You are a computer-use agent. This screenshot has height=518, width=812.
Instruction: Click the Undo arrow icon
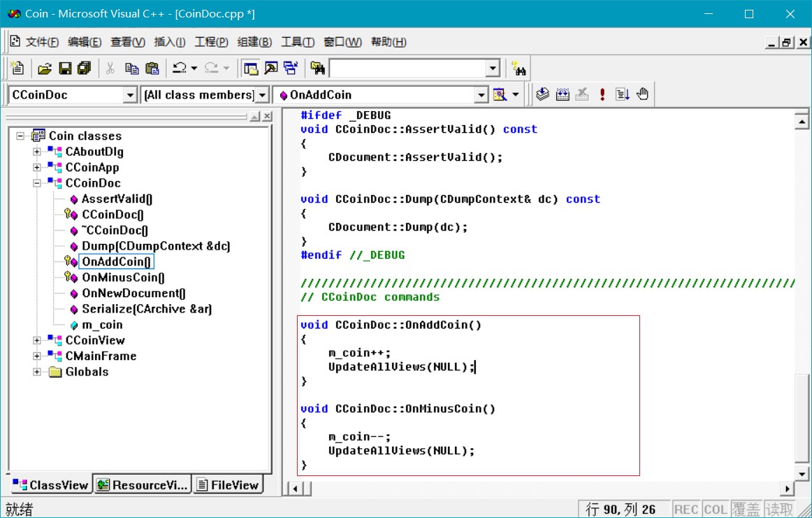click(179, 68)
